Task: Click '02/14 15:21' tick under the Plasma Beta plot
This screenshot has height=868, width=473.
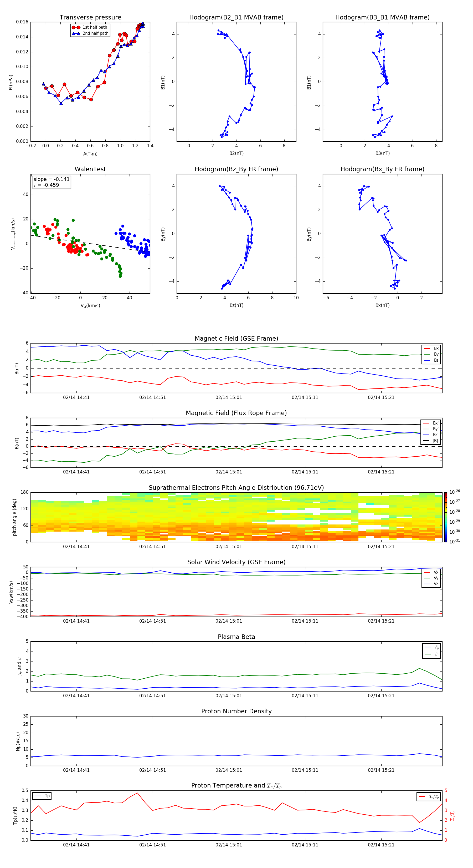Action: tap(381, 695)
